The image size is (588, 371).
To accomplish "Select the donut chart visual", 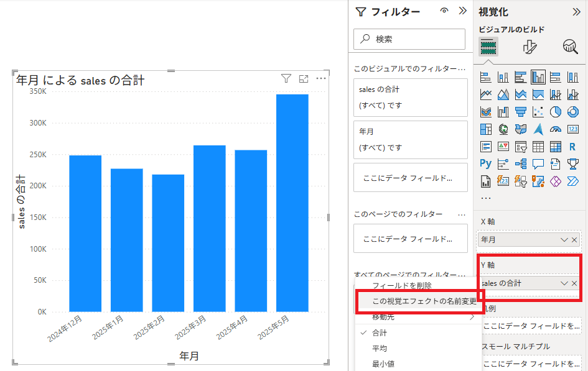I will (x=573, y=112).
